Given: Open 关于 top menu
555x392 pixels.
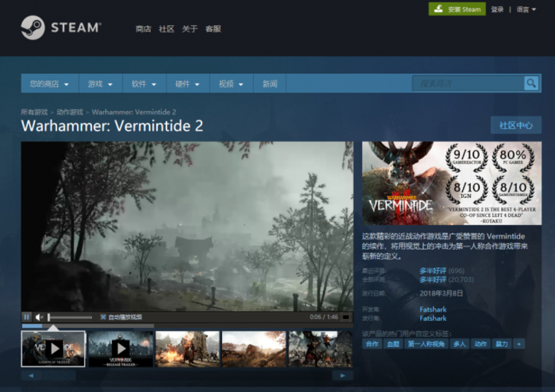Looking at the screenshot, I should [190, 29].
